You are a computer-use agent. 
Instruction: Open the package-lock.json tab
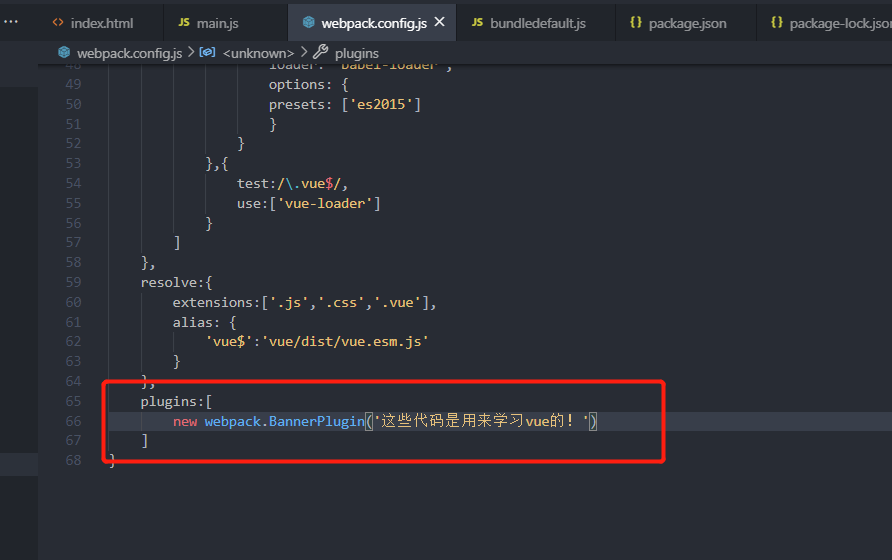pos(840,23)
